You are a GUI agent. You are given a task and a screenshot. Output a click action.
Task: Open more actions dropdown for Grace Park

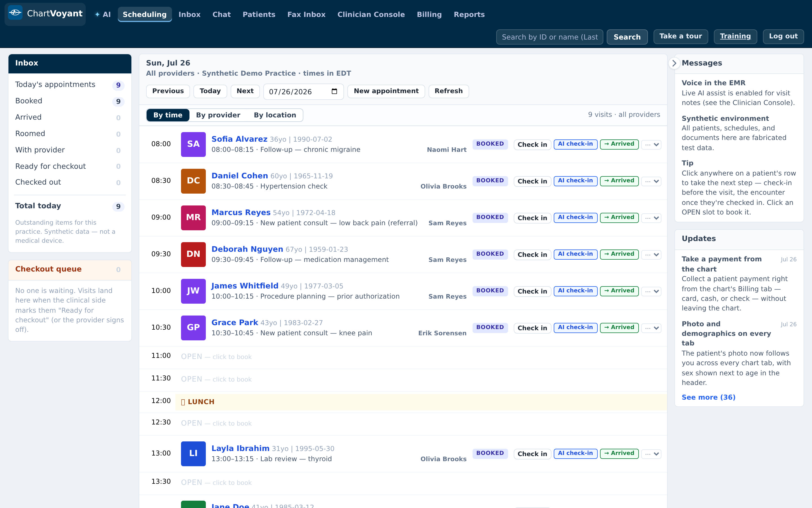pos(651,328)
